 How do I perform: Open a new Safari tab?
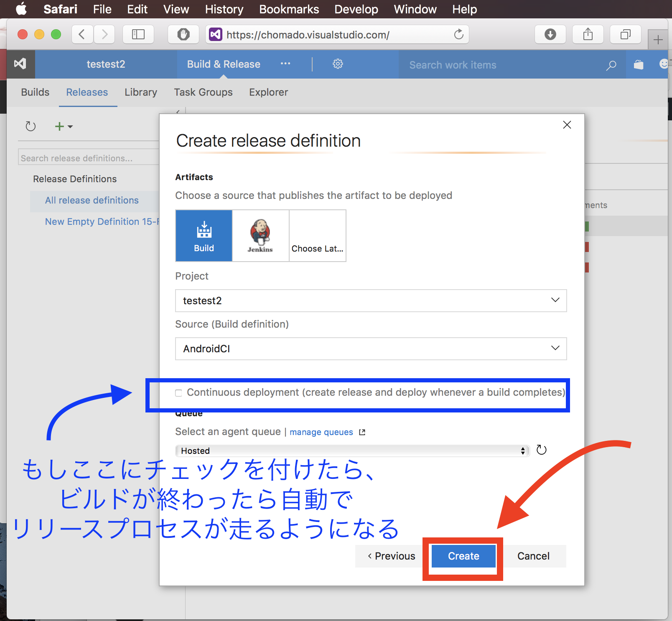[658, 40]
